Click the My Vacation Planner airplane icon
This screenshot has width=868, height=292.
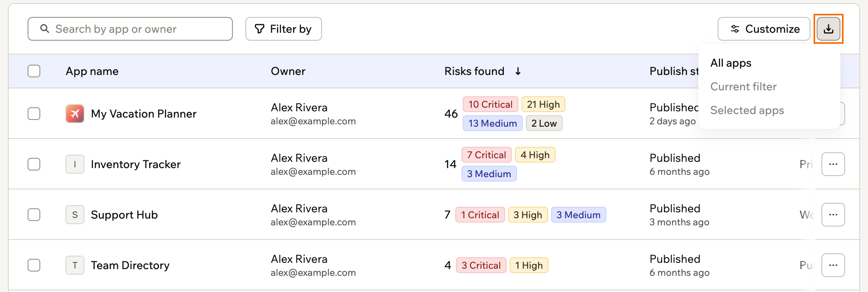(75, 114)
